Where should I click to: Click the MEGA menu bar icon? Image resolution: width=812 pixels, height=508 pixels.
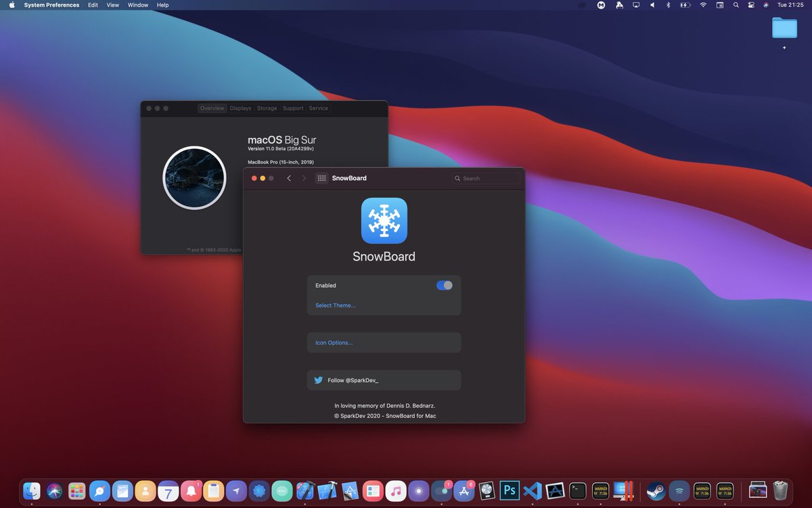point(601,5)
